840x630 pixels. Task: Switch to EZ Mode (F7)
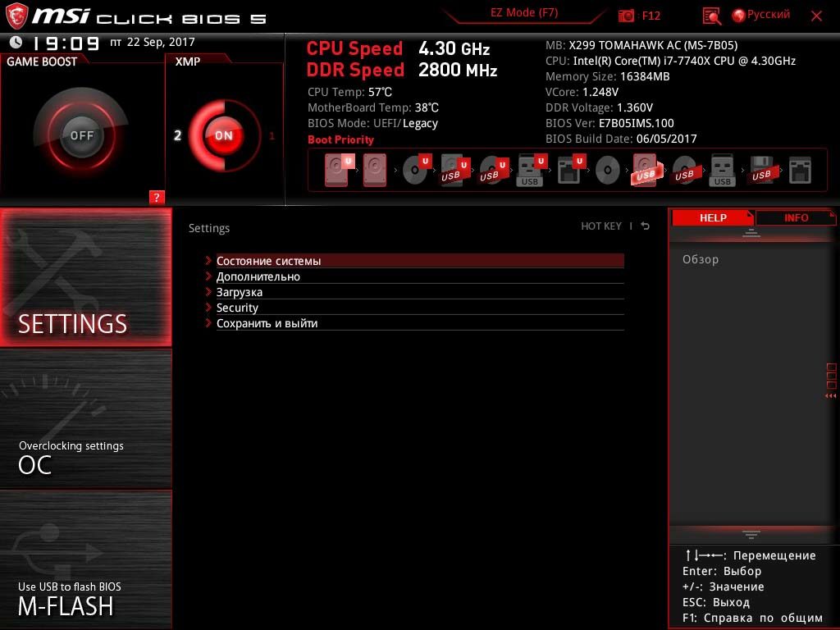point(524,13)
